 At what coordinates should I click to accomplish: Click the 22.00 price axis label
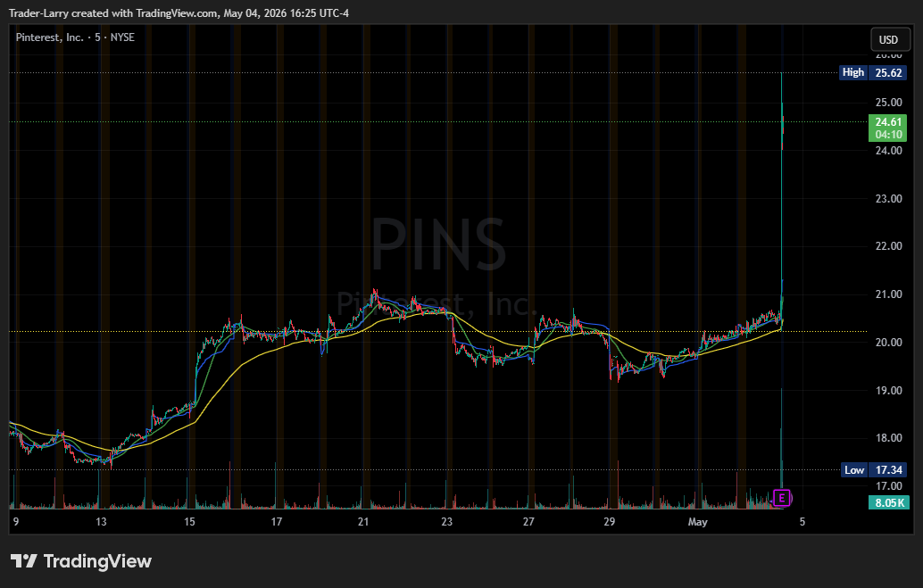pos(888,246)
